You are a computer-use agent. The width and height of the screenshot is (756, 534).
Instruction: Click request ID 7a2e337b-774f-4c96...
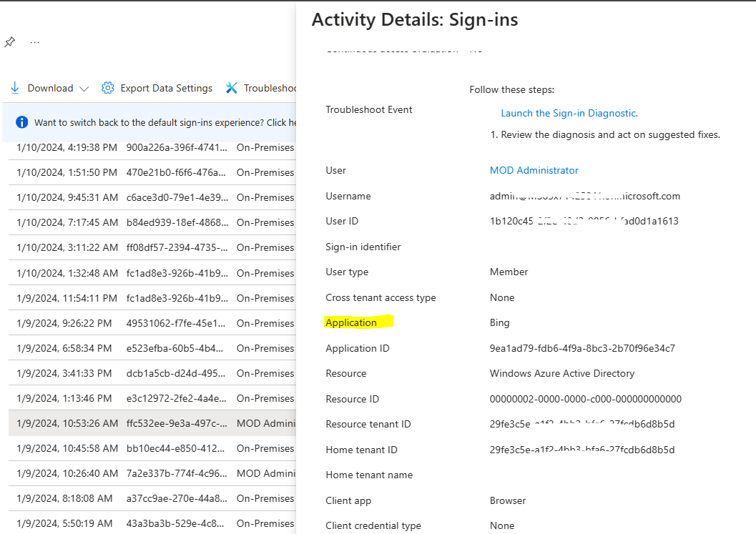point(177,474)
